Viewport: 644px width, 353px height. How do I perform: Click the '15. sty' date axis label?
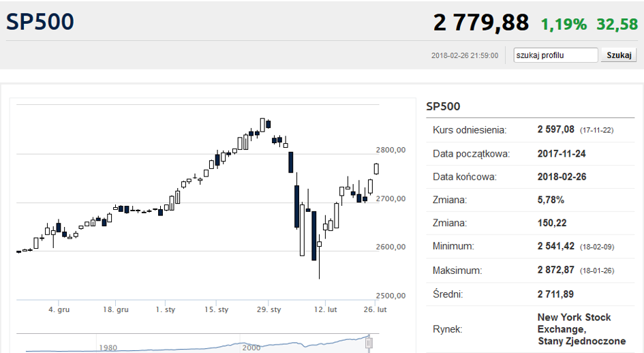(x=217, y=309)
